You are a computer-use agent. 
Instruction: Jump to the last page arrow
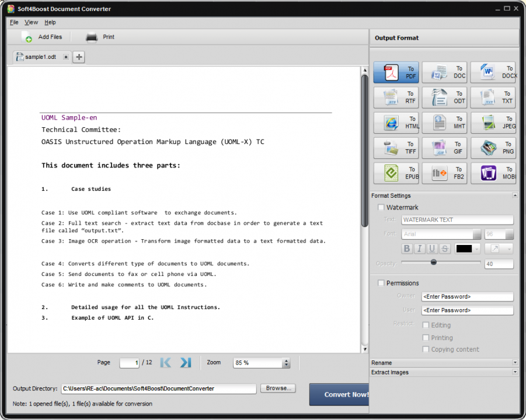click(186, 362)
